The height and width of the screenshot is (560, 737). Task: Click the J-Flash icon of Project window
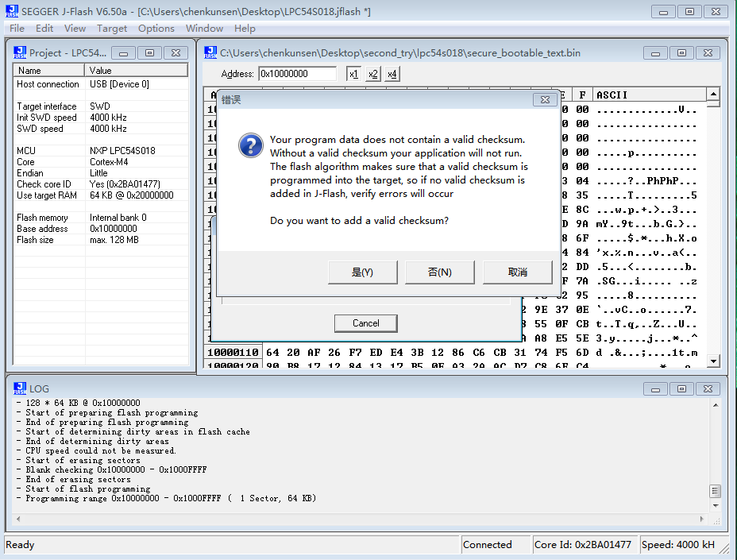click(x=20, y=52)
